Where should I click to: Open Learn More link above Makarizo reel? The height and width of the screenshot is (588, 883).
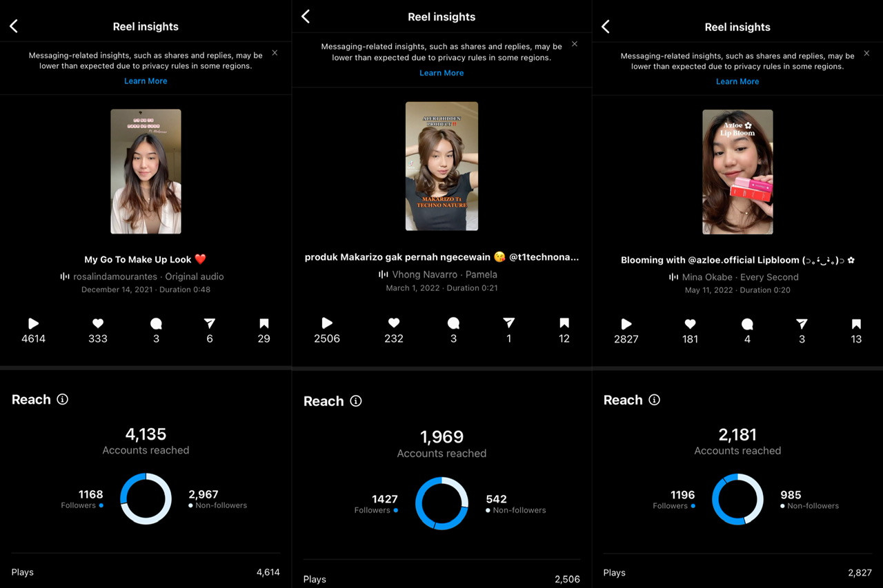pyautogui.click(x=441, y=72)
